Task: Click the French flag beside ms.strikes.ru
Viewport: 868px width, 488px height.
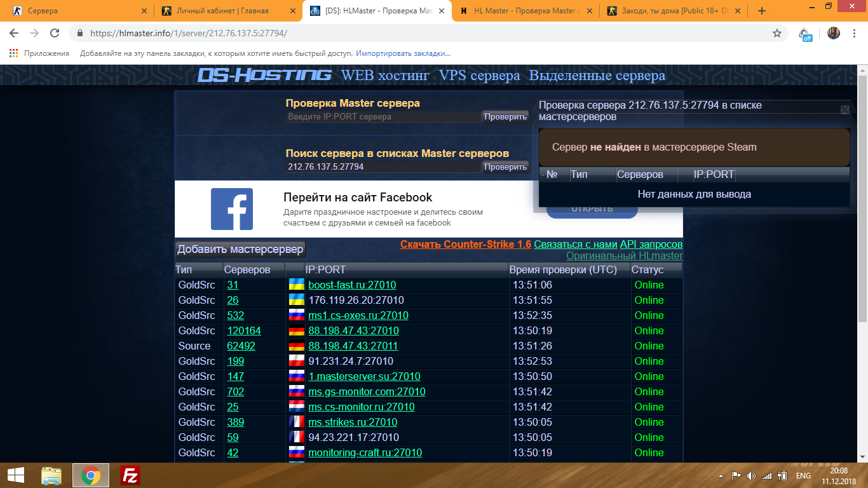Action: [x=296, y=422]
